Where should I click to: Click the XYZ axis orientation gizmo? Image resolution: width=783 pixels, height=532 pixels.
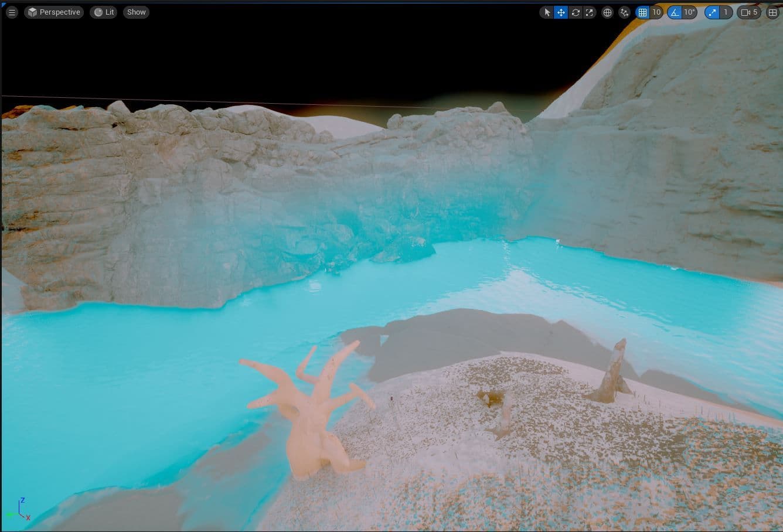tap(18, 510)
